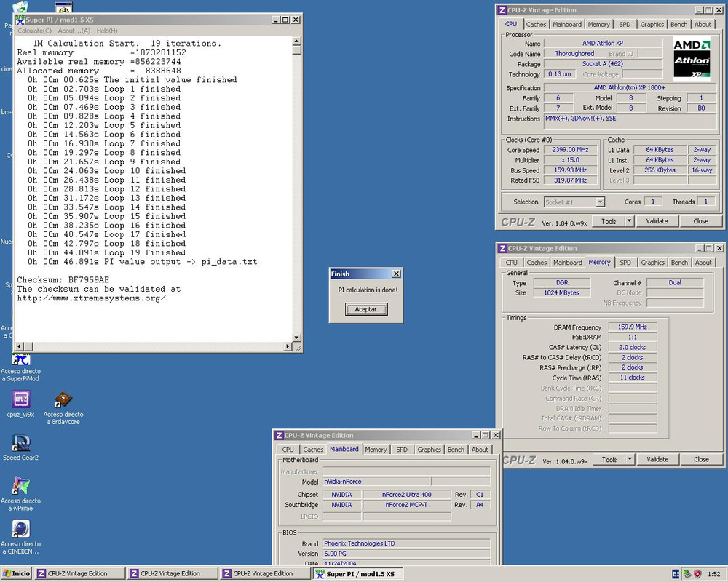728x582 pixels.
Task: Click the Core Speed value 2399.00 MHz
Action: (x=570, y=150)
